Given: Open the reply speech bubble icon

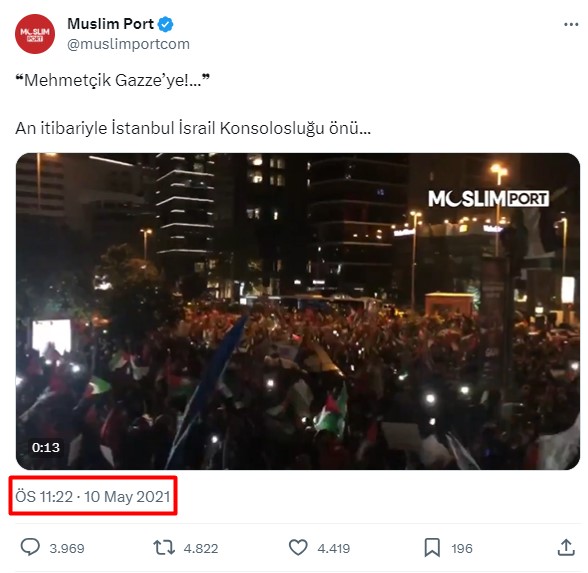Looking at the screenshot, I should 30,547.
